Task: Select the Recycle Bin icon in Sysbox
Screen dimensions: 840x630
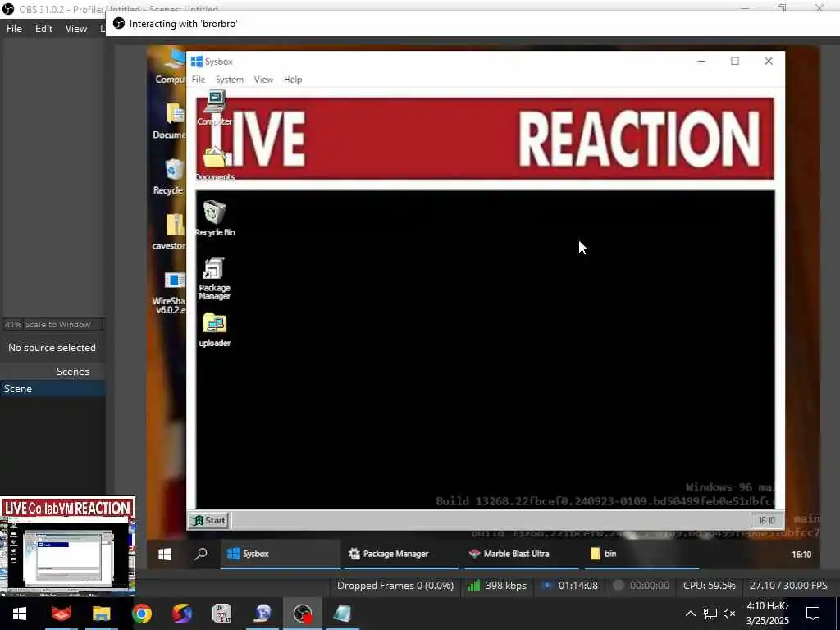Action: [x=215, y=218]
